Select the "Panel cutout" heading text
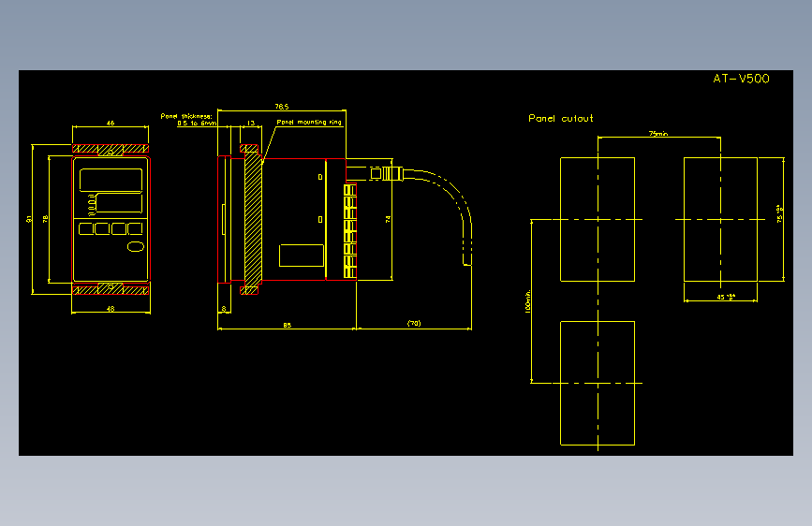Viewport: 812px width, 526px height. click(x=561, y=119)
